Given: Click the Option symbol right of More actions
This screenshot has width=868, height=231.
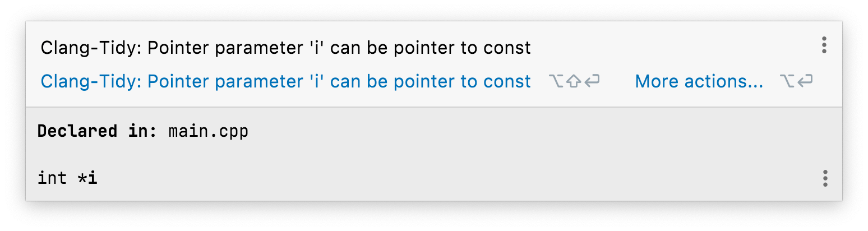Looking at the screenshot, I should coord(787,82).
